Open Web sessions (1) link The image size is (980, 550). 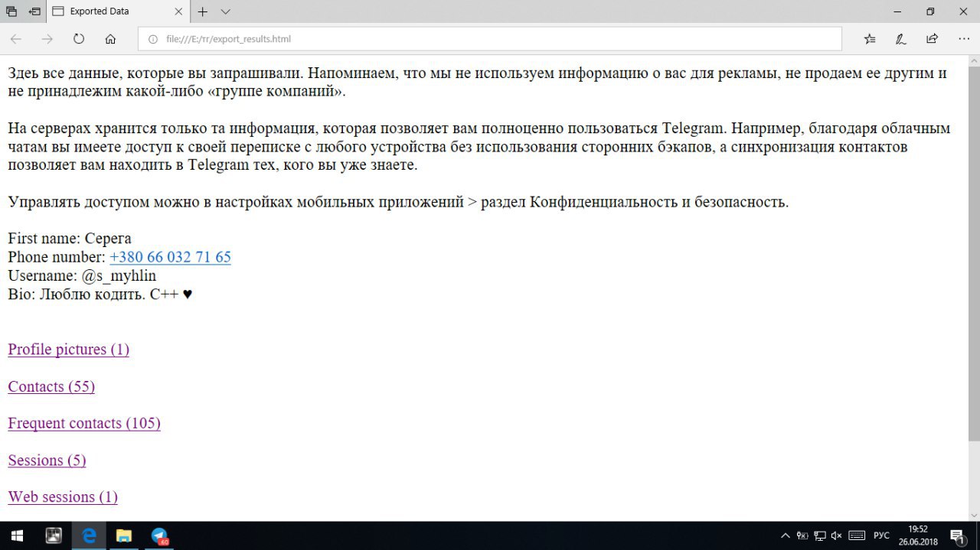[63, 497]
